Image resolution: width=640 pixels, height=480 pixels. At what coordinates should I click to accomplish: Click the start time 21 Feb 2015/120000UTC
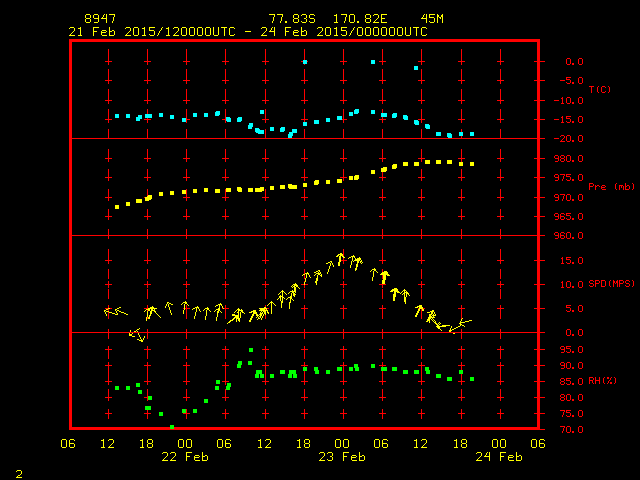tap(152, 32)
